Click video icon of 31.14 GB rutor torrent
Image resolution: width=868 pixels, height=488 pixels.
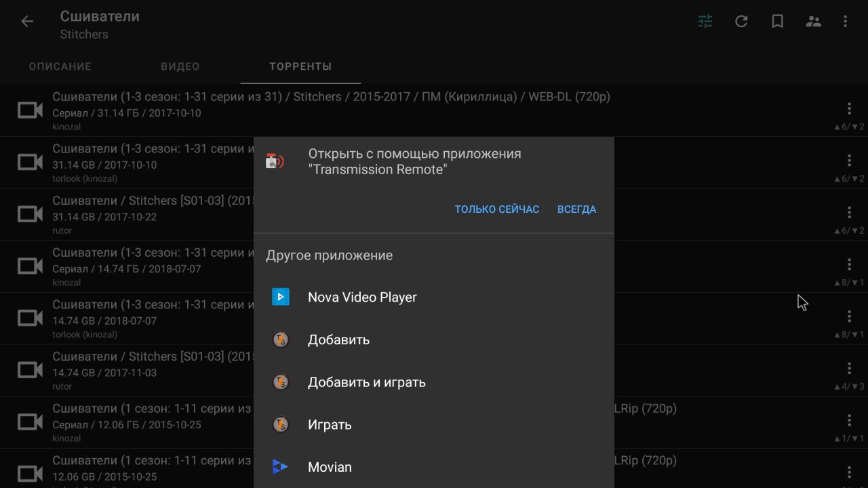(30, 214)
